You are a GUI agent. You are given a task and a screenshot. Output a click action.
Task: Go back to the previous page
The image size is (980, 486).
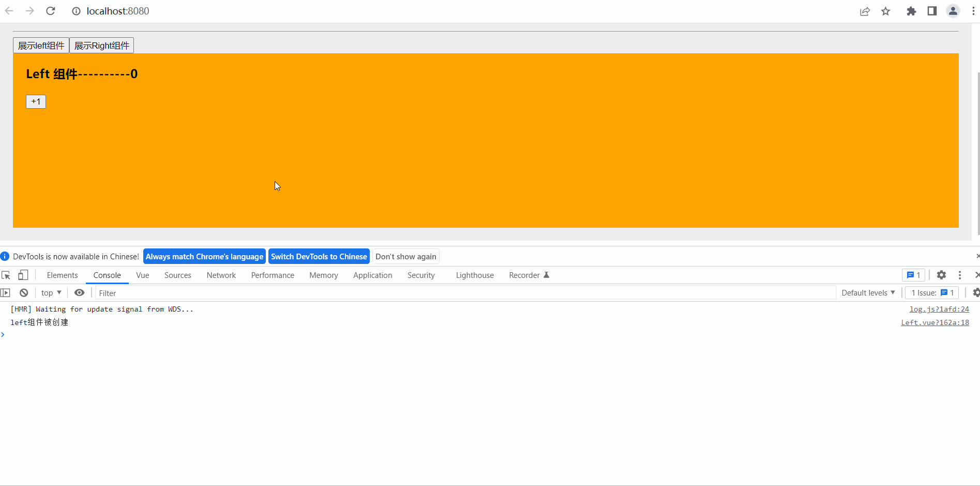tap(9, 11)
